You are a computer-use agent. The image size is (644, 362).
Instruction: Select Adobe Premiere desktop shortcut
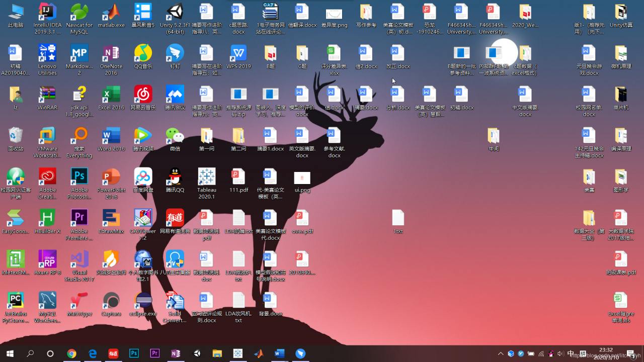point(79,225)
